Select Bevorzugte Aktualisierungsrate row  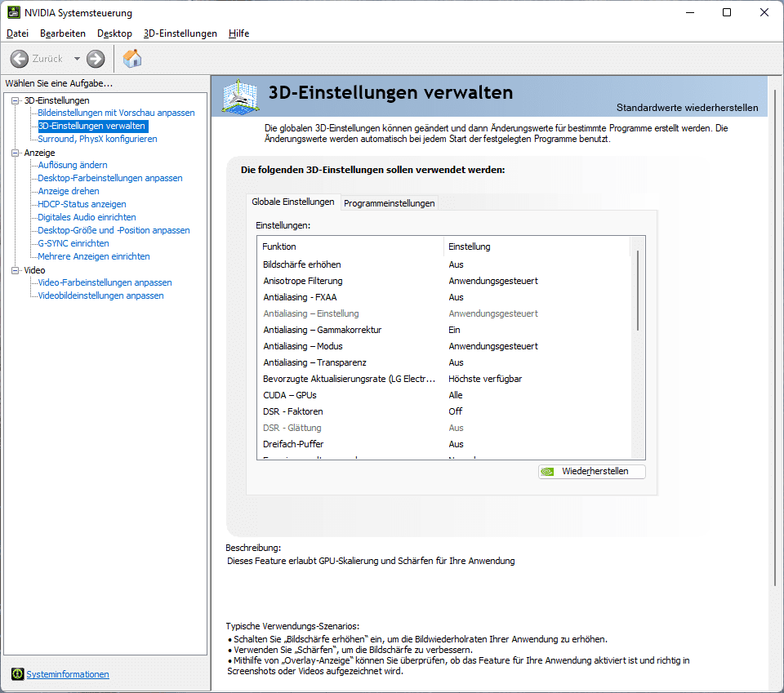tap(444, 379)
